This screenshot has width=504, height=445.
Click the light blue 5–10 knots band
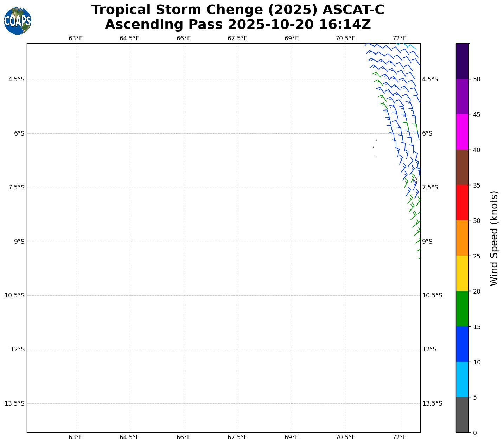coord(462,380)
